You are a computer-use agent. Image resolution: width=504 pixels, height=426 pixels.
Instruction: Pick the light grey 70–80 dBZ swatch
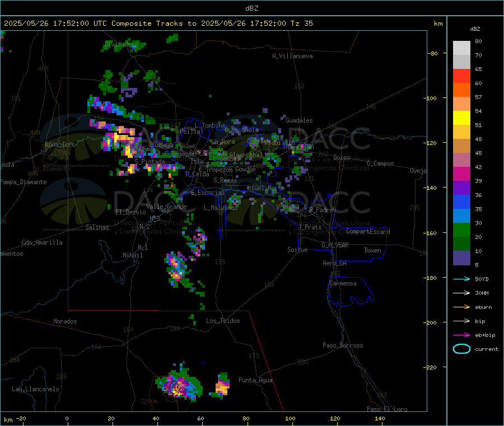(x=461, y=48)
